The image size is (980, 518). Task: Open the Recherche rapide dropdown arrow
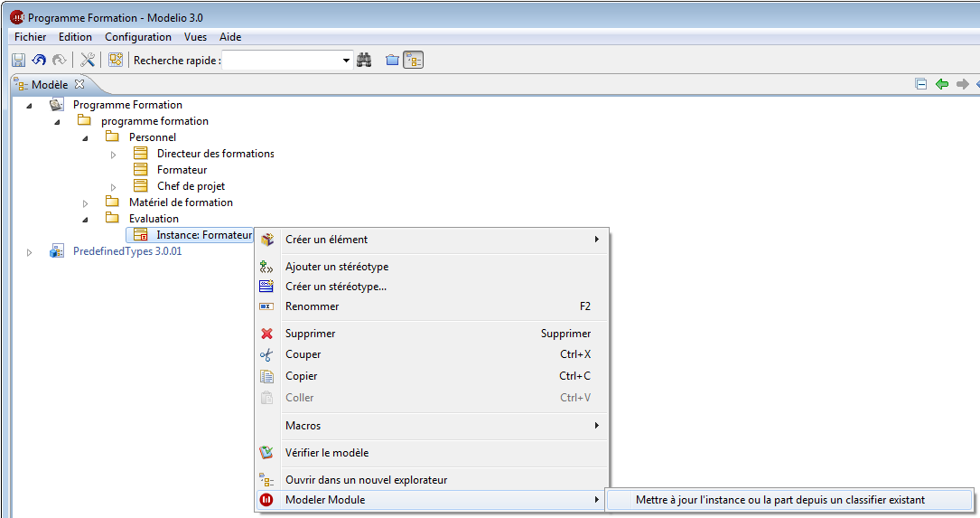tap(346, 61)
